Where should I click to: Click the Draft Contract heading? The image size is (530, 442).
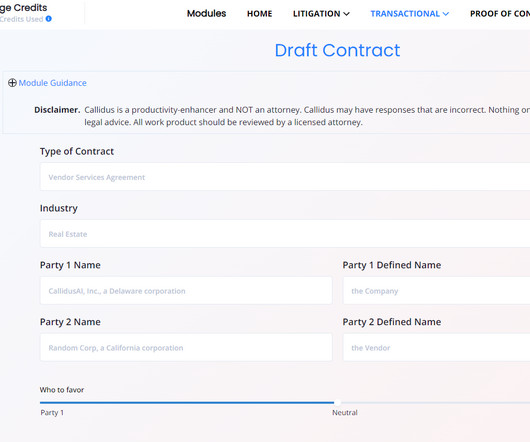point(337,50)
